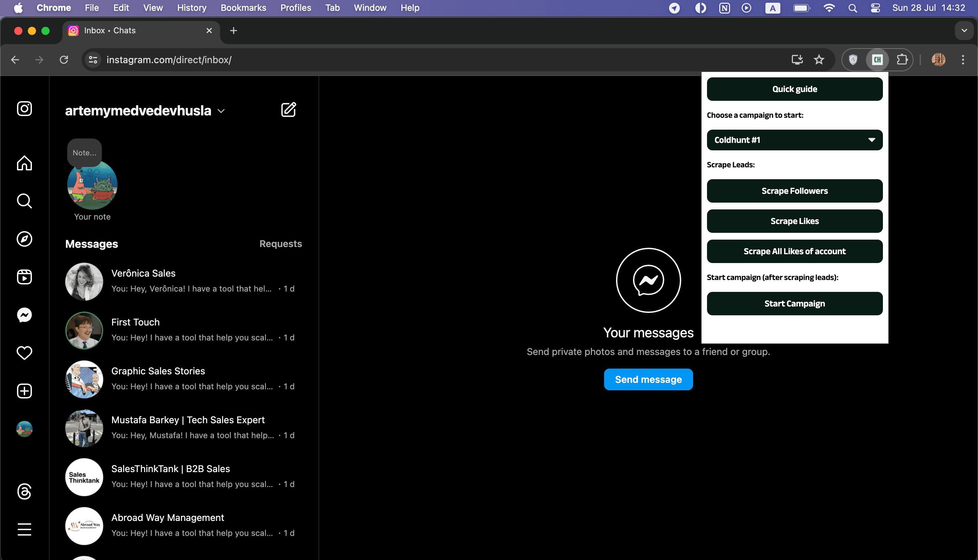The height and width of the screenshot is (560, 978).
Task: Open the ColdHunt extension icon
Action: [877, 60]
